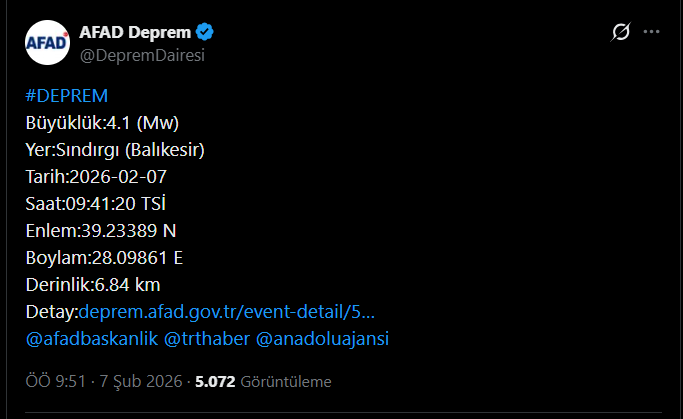
Task: Go to the @anadoluajansi mention
Action: click(x=323, y=339)
